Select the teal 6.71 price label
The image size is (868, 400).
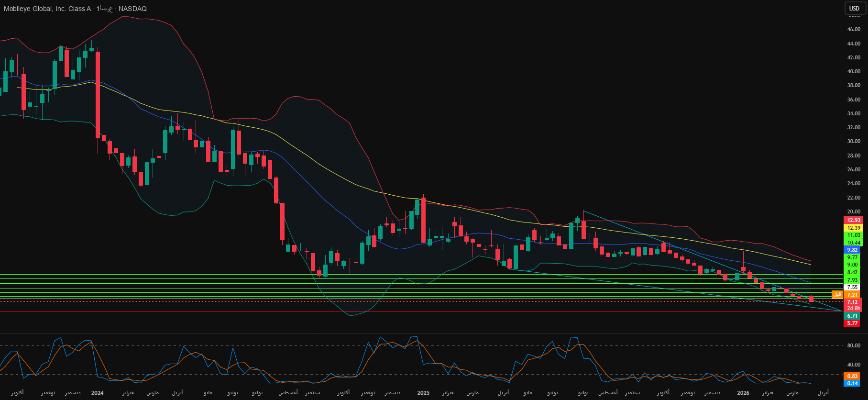pos(852,316)
